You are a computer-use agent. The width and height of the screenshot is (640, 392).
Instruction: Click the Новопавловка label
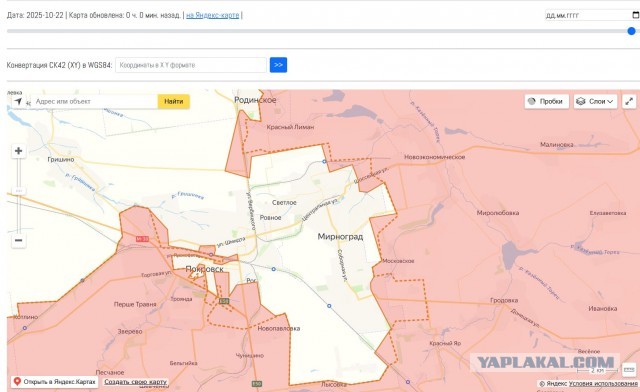pyautogui.click(x=279, y=328)
